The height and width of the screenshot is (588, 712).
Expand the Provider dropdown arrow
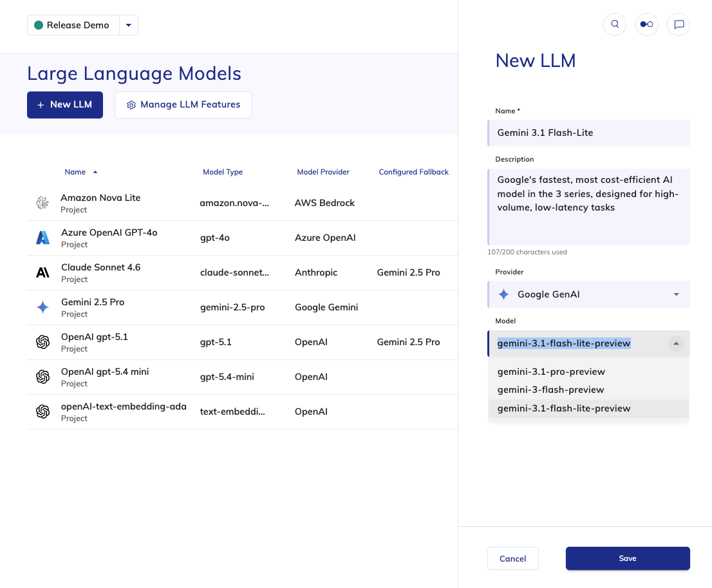(x=676, y=294)
